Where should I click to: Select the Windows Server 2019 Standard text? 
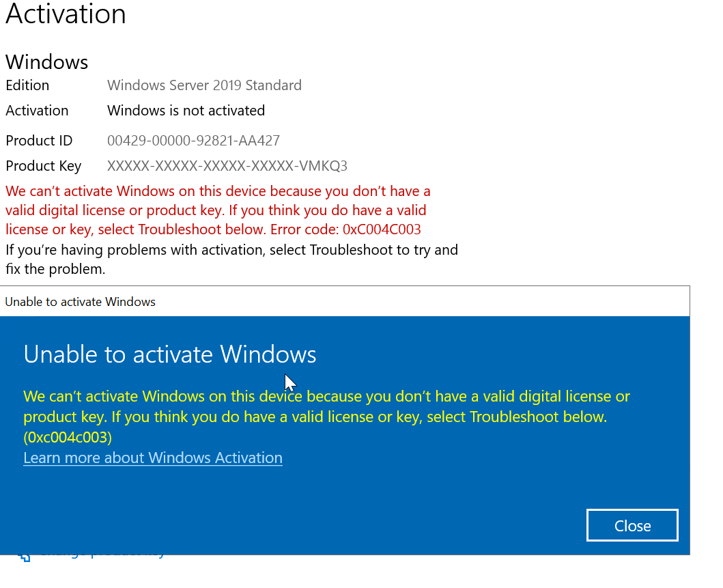204,85
